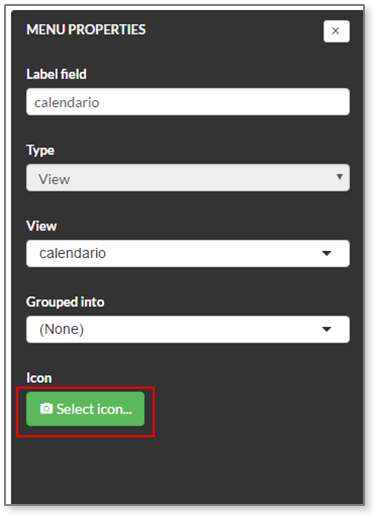Click the 'Label field' caption text
The width and height of the screenshot is (378, 519).
[x=56, y=74]
